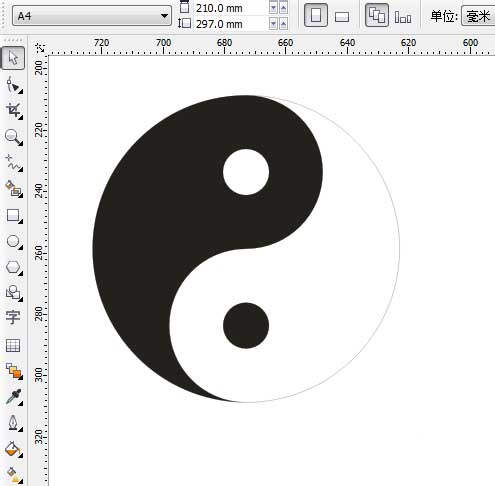
Task: Decrease page height with down stepper
Action: 273,24
